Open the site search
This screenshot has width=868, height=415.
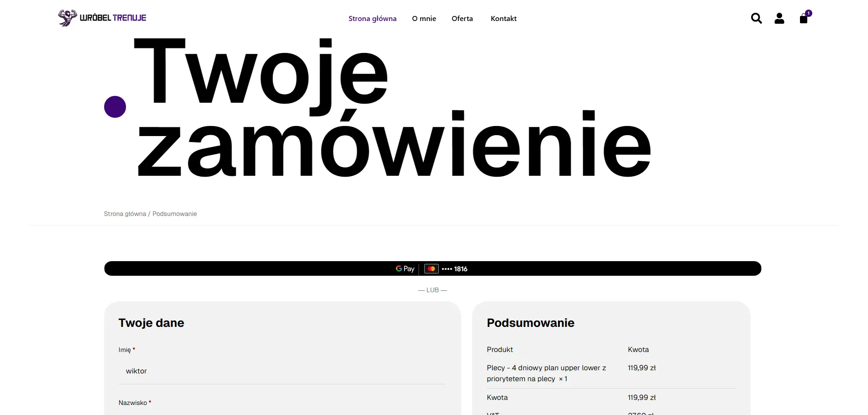click(x=756, y=18)
